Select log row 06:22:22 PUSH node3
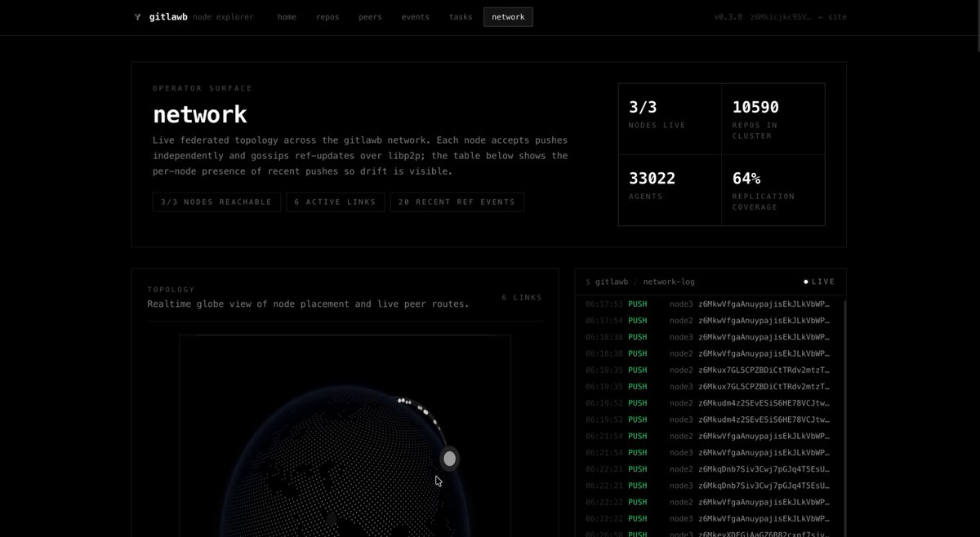Viewport: 980px width, 537px height. tap(708, 519)
